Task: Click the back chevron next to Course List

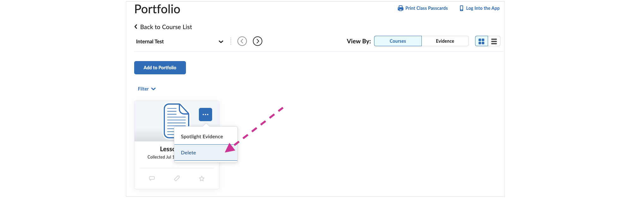Action: pyautogui.click(x=136, y=27)
